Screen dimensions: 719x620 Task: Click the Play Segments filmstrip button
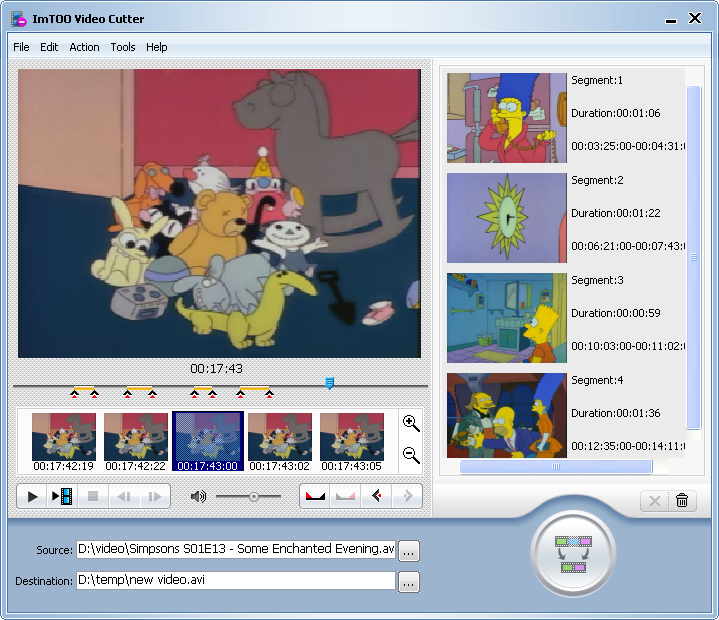coord(62,497)
